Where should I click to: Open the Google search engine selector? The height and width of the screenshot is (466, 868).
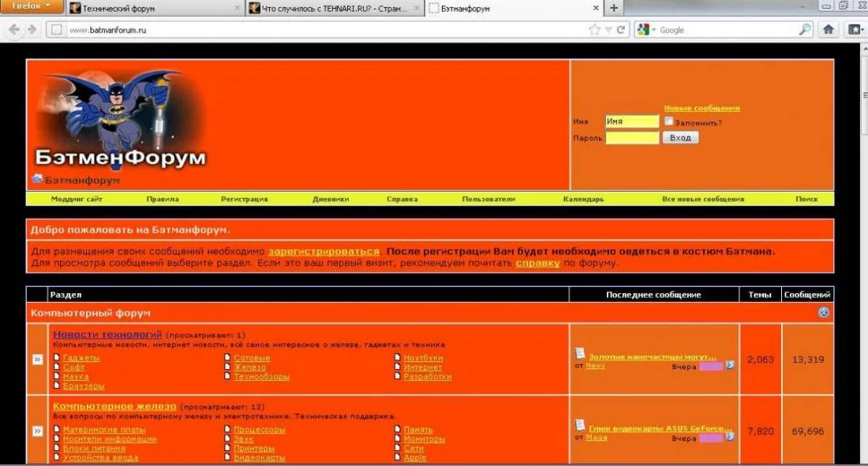646,30
